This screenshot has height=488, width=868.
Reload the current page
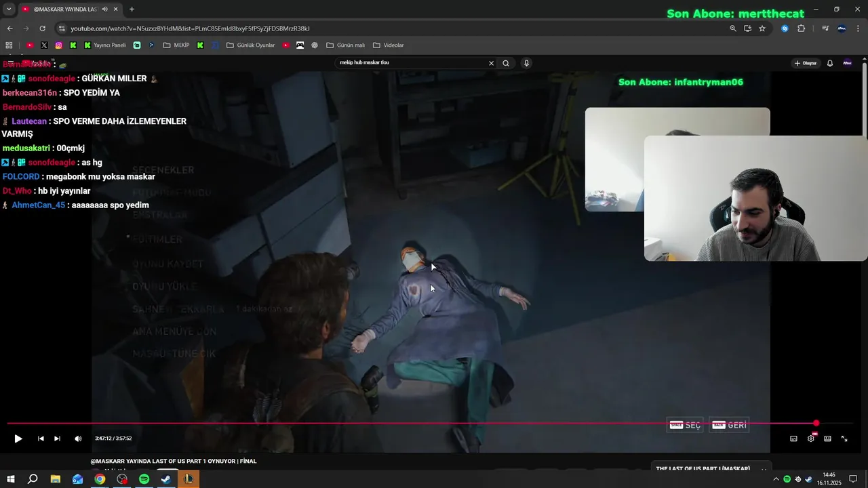42,28
